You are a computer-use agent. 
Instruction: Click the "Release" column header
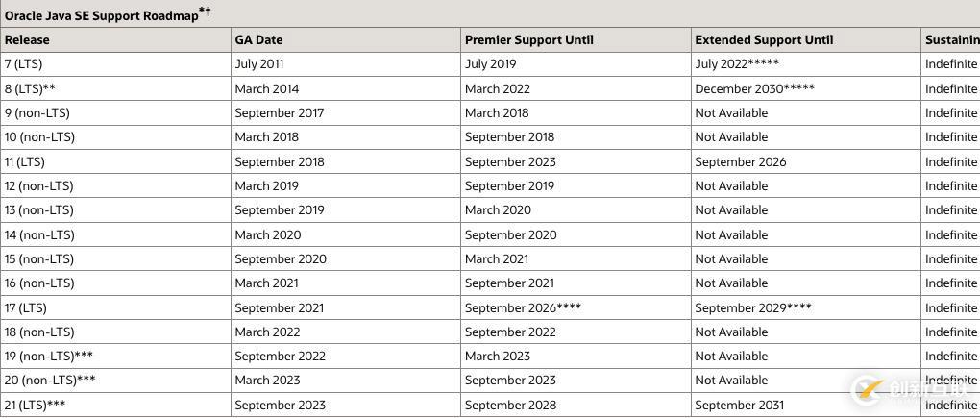tap(27, 40)
